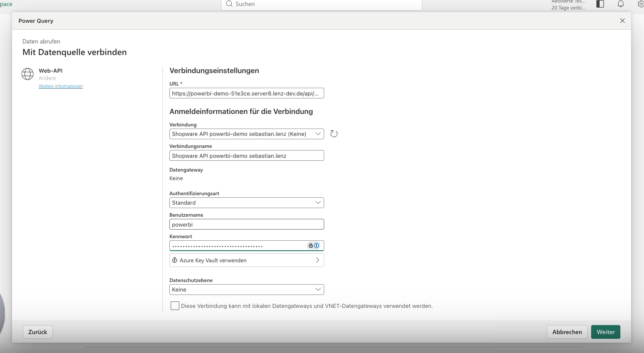Viewport: 644px width, 353px height.
Task: Click the Azure Key Vault key icon
Action: click(x=175, y=260)
